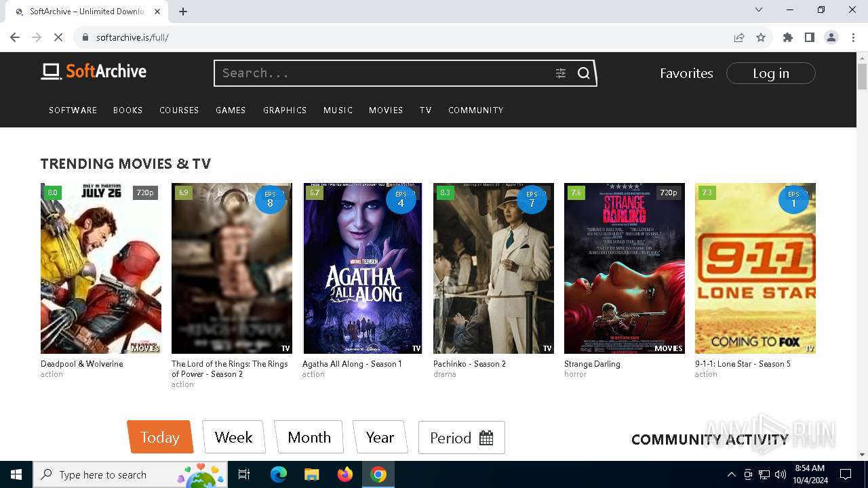Screen dimensions: 868x488
Task: Open Agatha All Along - Season 1 link
Action: tap(352, 364)
